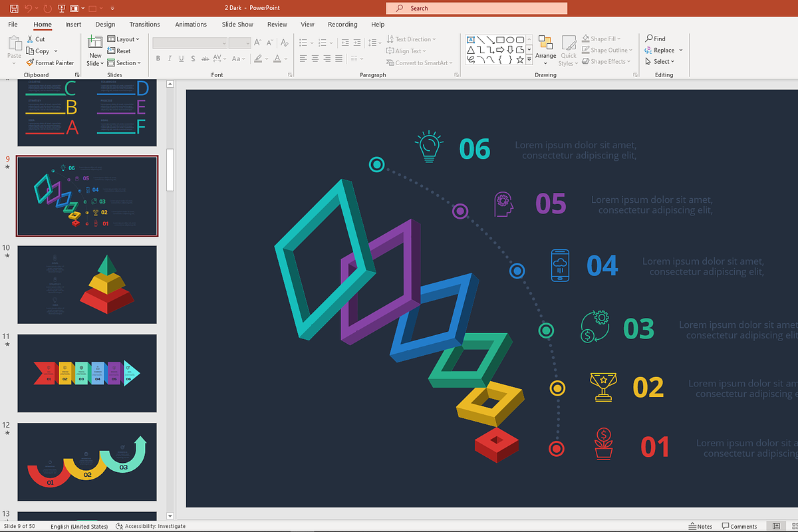The width and height of the screenshot is (798, 532).
Task: Clear all formatting
Action: pos(285,43)
